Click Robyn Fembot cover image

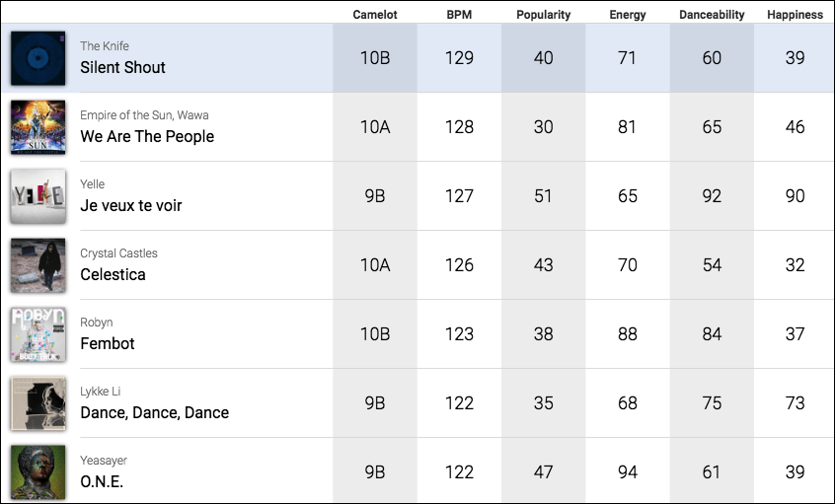[38, 334]
